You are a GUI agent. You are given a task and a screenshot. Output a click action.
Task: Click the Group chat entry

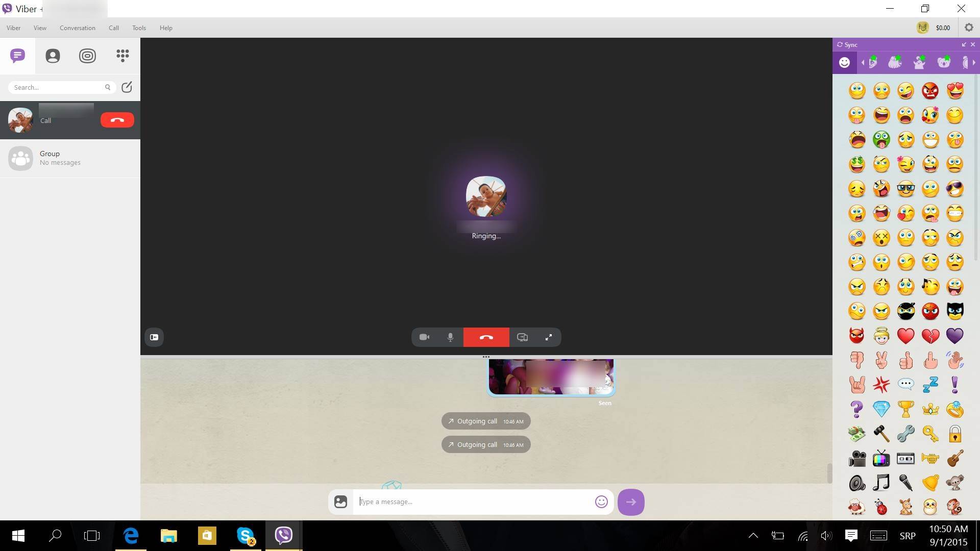pos(70,158)
